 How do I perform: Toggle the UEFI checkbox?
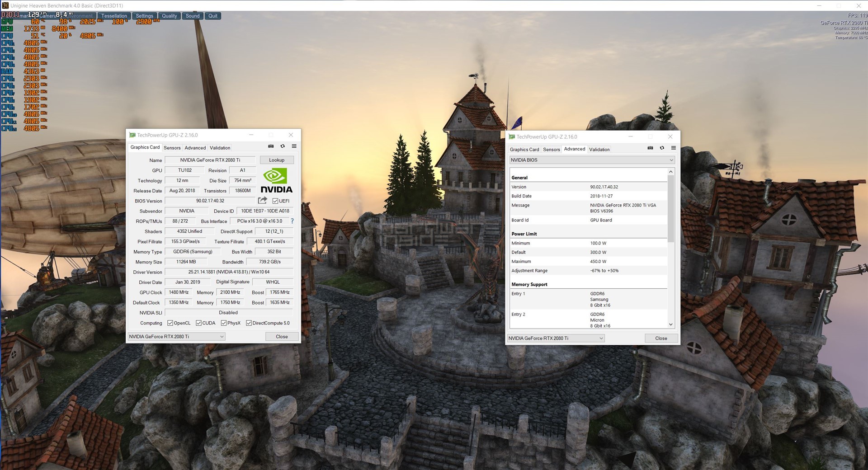pyautogui.click(x=275, y=201)
